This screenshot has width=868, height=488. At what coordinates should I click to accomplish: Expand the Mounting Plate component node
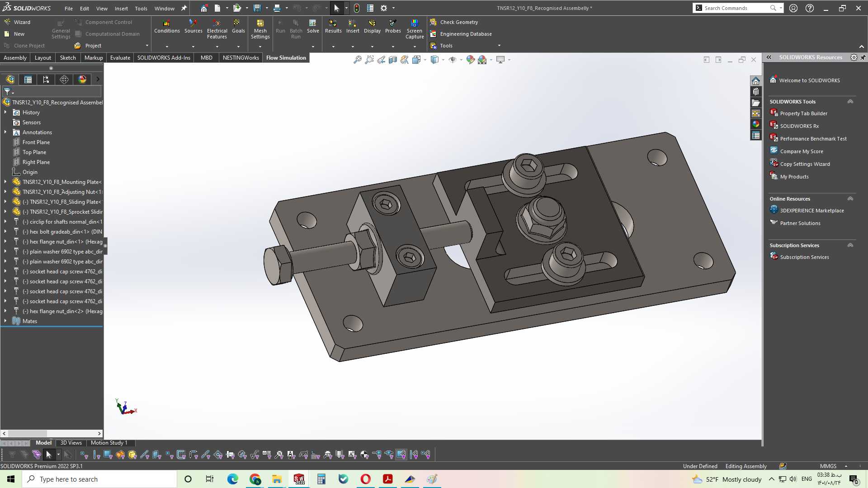tap(5, 182)
